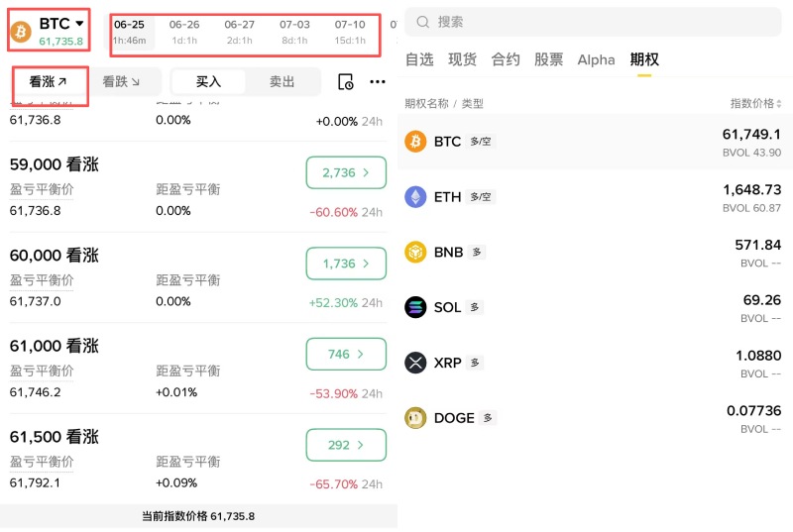Click the SOL coin icon in list
793x532 pixels.
click(415, 307)
